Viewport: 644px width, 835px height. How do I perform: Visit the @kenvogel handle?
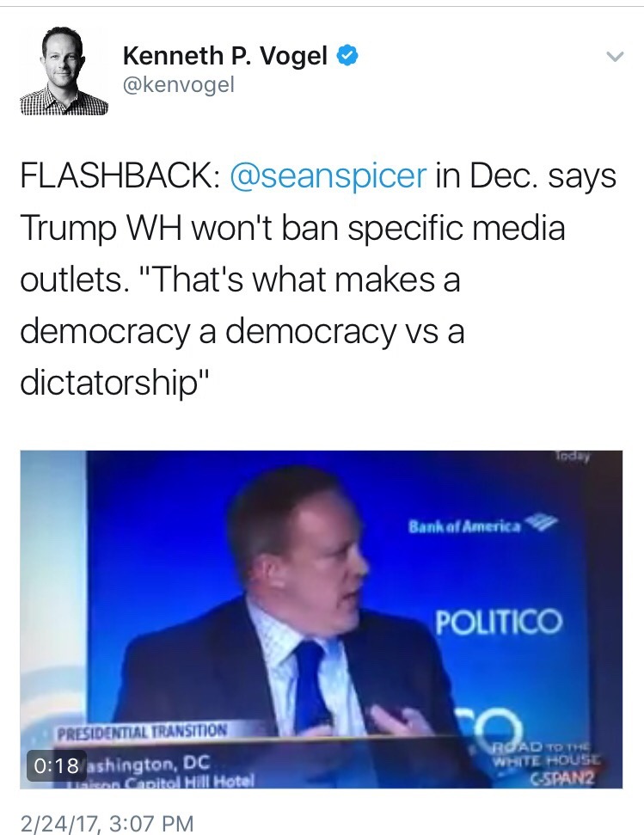[178, 85]
